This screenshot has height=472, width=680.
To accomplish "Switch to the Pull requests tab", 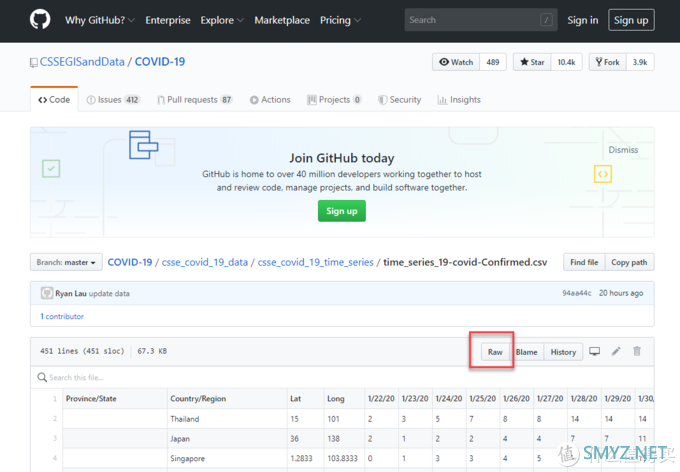I will click(x=195, y=100).
